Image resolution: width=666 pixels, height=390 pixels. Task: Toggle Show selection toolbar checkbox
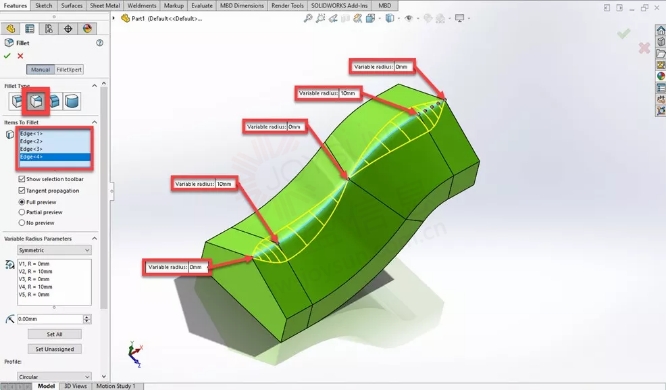tap(22, 179)
